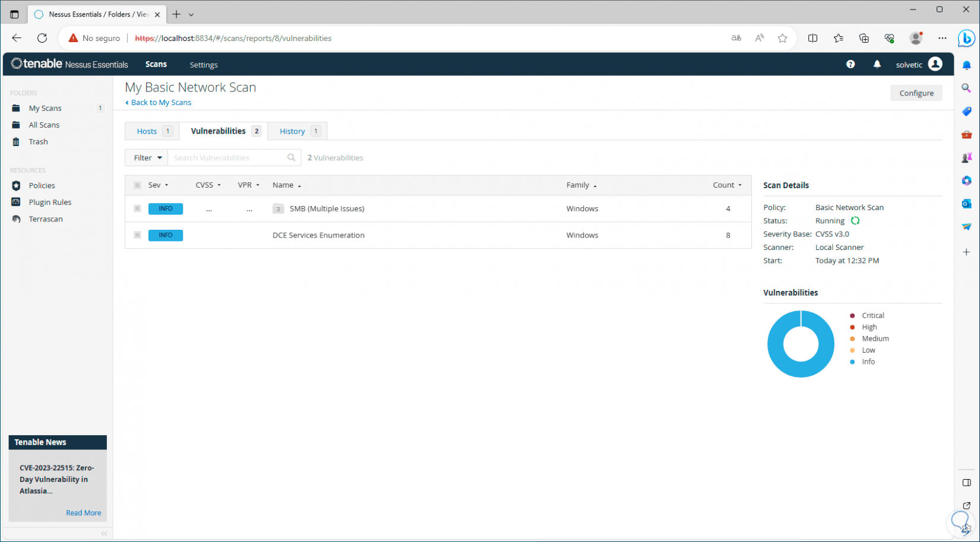Click the Plugin Rules icon
980x542 pixels.
(16, 202)
